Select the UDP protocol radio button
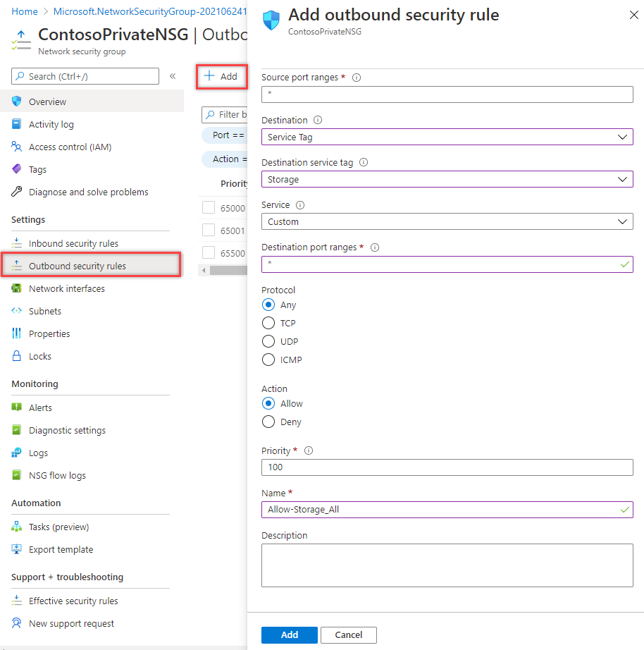Screen dimensions: 644x650 point(268,341)
